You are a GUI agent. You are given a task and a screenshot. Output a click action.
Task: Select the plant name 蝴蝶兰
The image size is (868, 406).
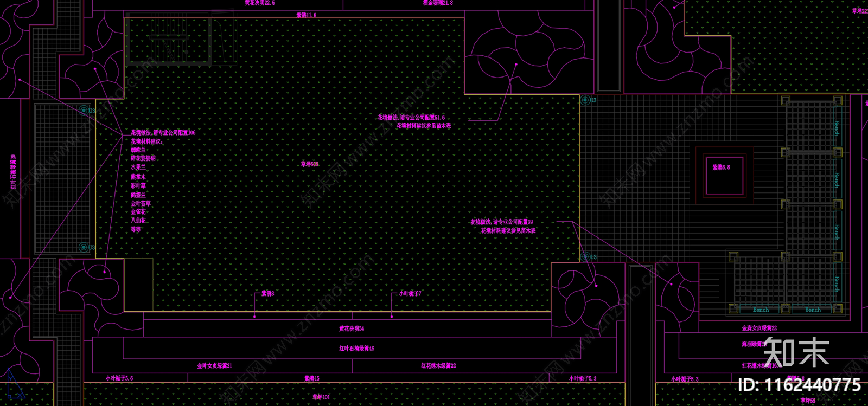point(138,150)
